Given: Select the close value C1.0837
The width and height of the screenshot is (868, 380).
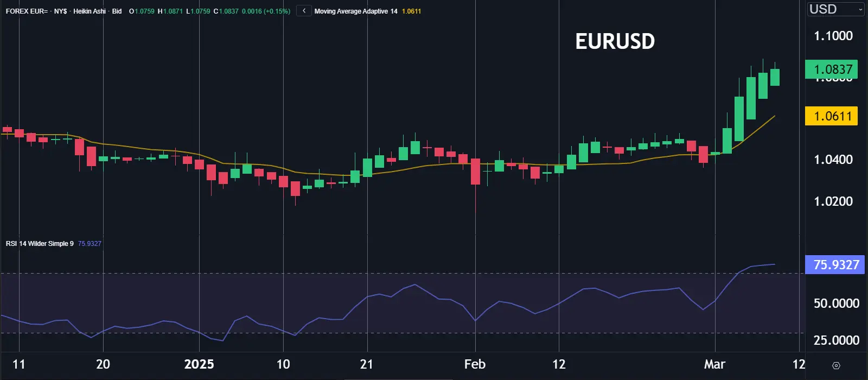Looking at the screenshot, I should coord(226,11).
